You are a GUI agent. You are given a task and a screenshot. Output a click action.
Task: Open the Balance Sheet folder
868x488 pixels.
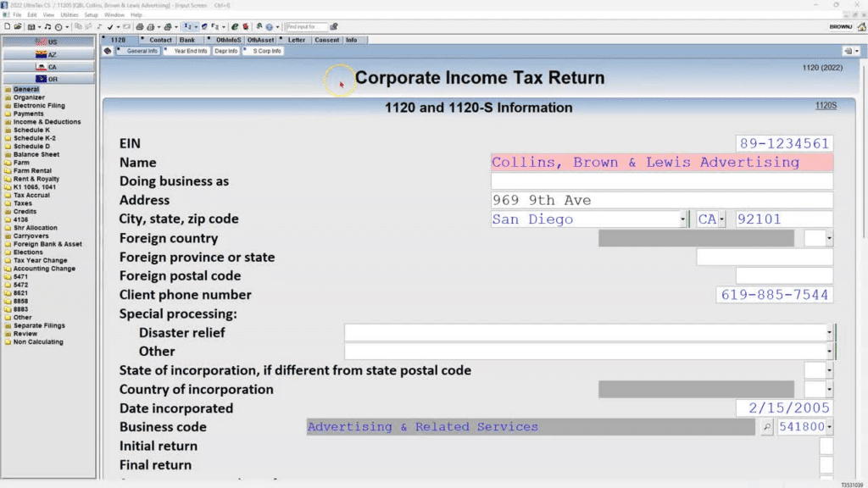point(36,154)
